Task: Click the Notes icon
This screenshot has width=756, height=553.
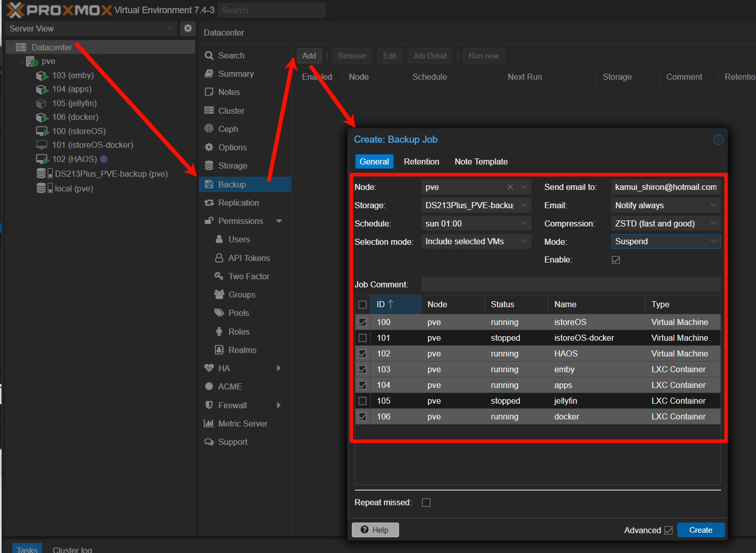Action: tap(209, 92)
